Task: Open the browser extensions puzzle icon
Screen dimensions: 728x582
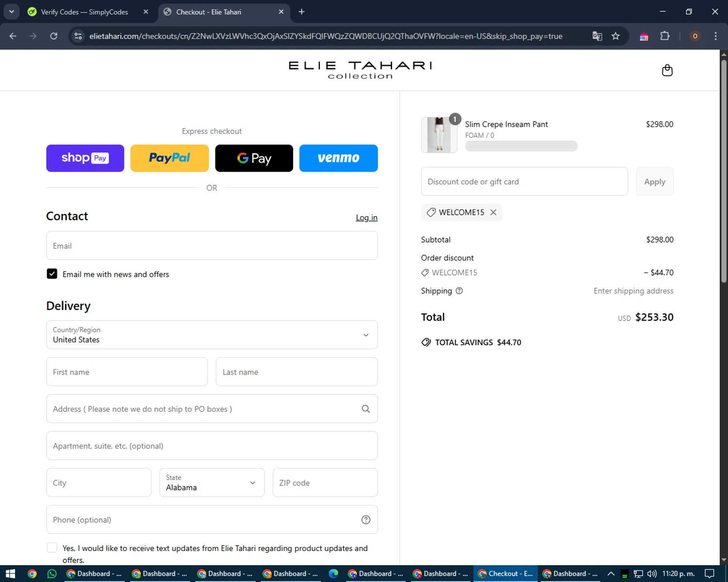Action: point(665,36)
